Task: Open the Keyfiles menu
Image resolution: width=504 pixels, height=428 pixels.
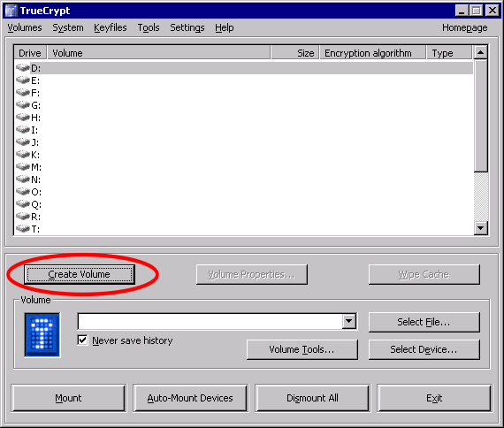Action: pos(111,27)
